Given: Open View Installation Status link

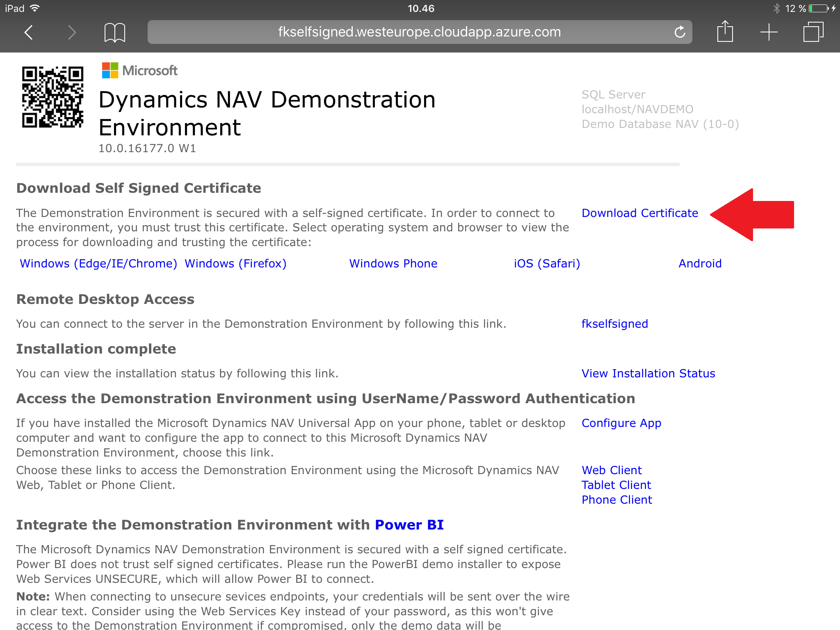Looking at the screenshot, I should [648, 374].
